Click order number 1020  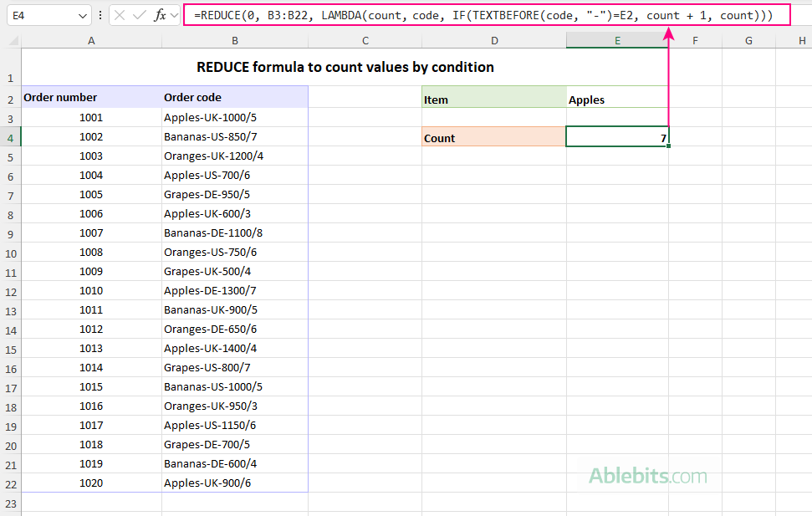tap(91, 483)
